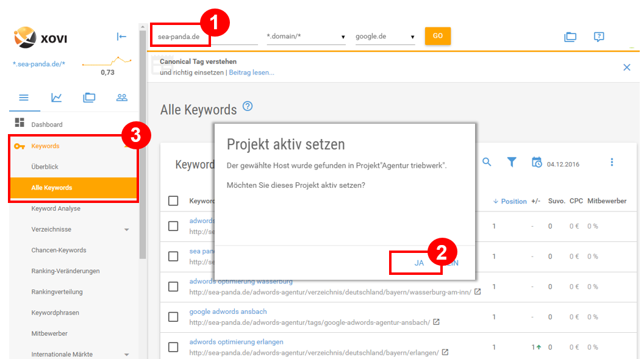Image resolution: width=644 pixels, height=359 pixels.
Task: Open Mitbewerber in sidebar
Action: coord(49,333)
